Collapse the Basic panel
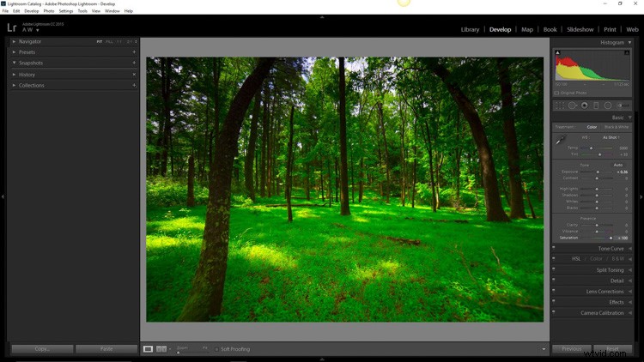The image size is (644, 362). [x=629, y=118]
